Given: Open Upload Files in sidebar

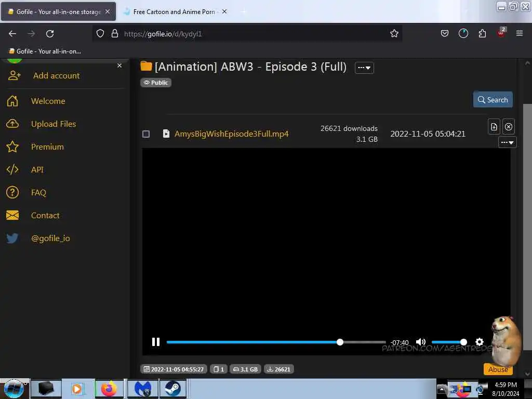Looking at the screenshot, I should (54, 124).
